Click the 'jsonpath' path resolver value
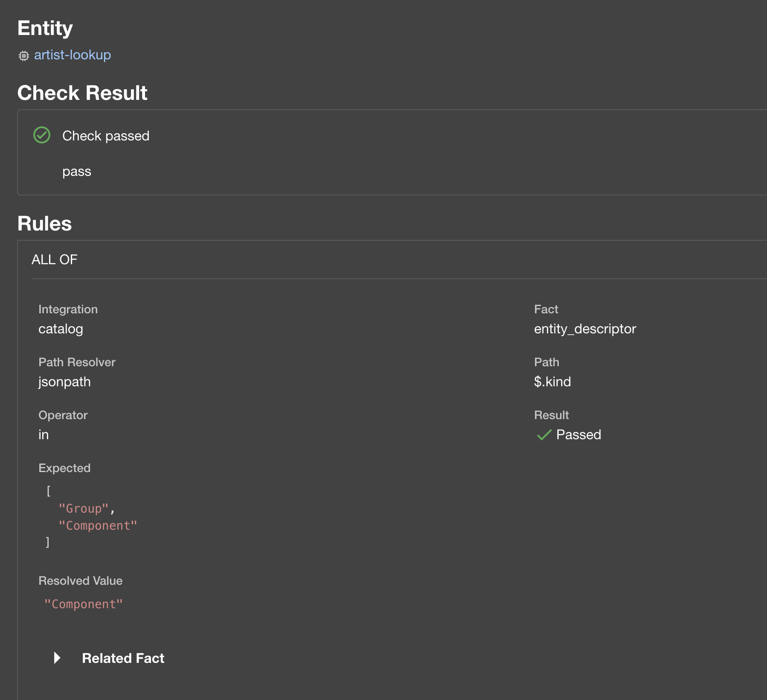This screenshot has height=700, width=767. 64,382
